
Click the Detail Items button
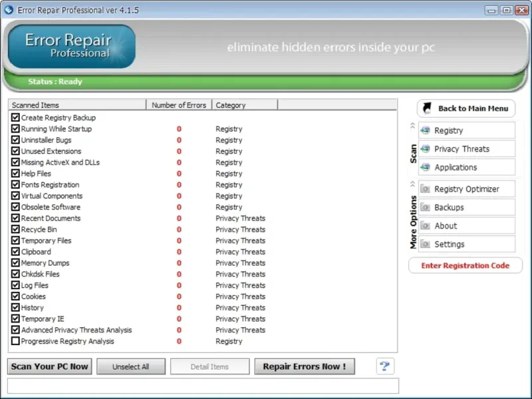pos(209,366)
